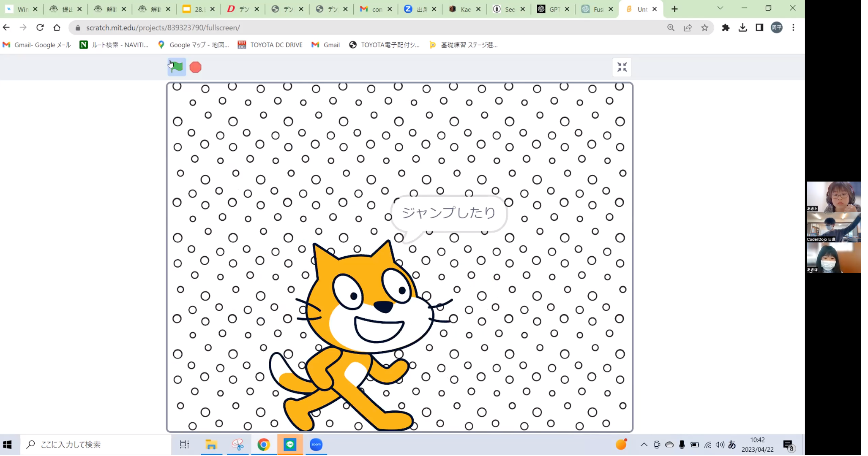Open the Snipping tool taskbar icon
The width and height of the screenshot is (868, 456).
click(x=237, y=445)
